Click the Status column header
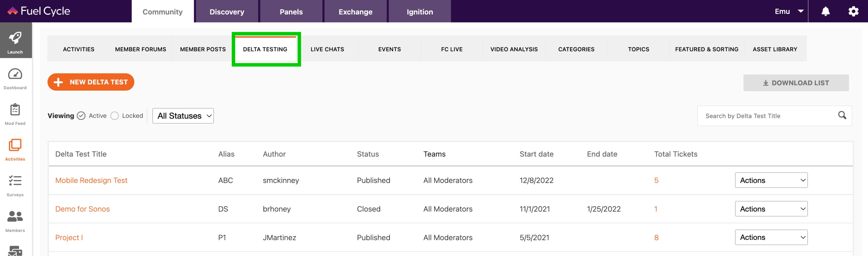The height and width of the screenshot is (256, 868). [368, 154]
